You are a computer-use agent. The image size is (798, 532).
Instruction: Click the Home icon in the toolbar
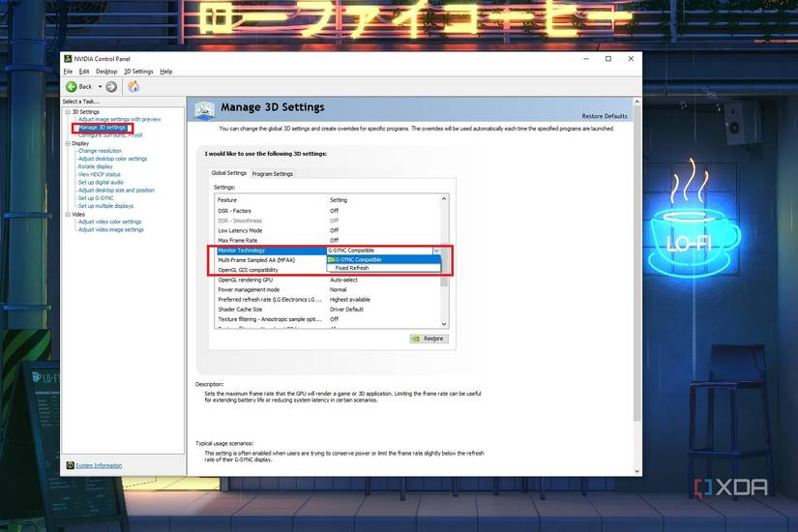point(133,86)
